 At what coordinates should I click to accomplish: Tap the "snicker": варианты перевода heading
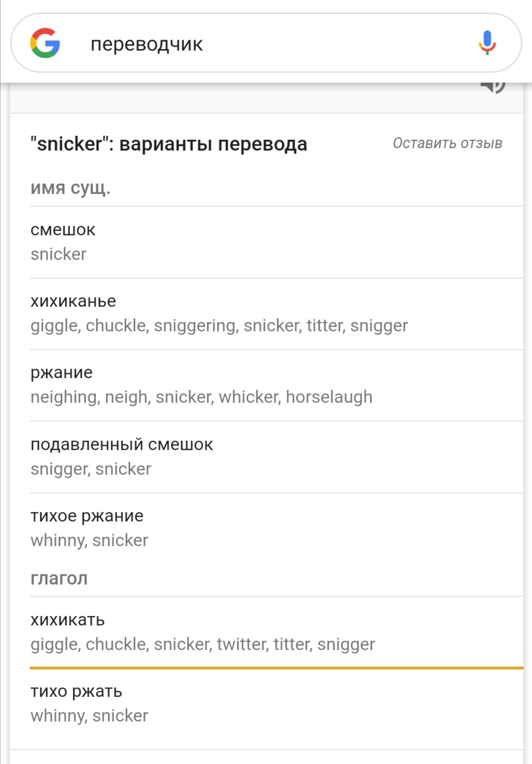pos(168,144)
